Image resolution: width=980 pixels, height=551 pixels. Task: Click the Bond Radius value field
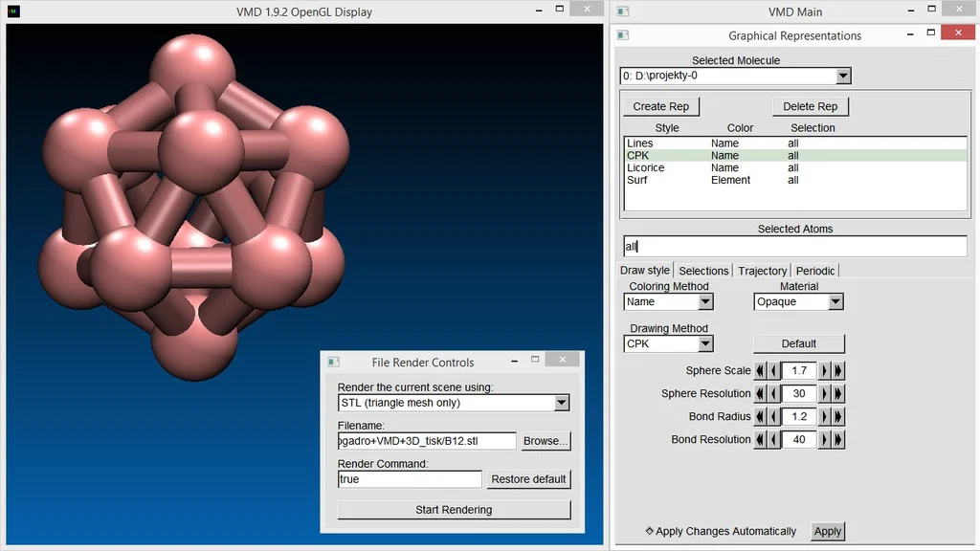pyautogui.click(x=799, y=417)
